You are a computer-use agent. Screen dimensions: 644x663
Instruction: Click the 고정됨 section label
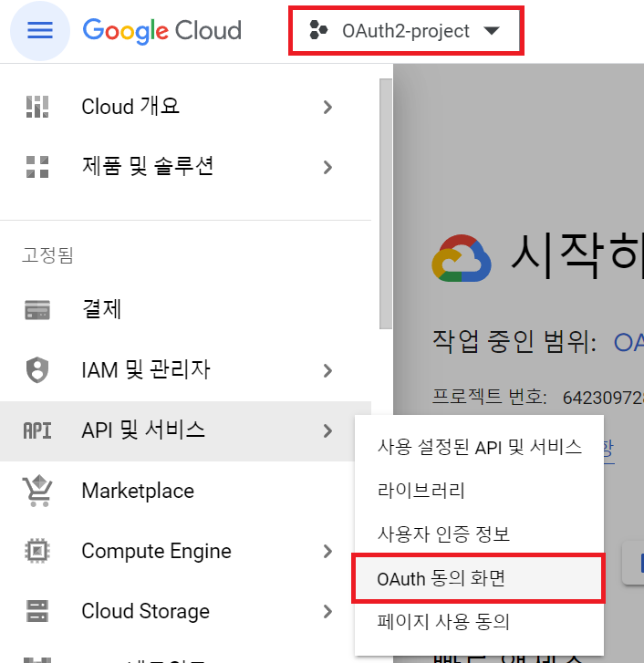click(47, 255)
